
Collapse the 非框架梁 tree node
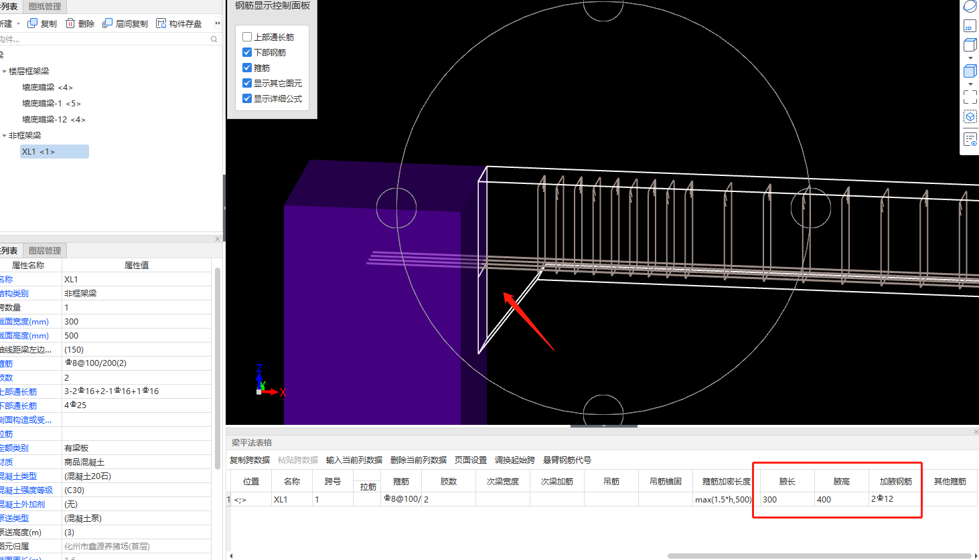(4, 136)
